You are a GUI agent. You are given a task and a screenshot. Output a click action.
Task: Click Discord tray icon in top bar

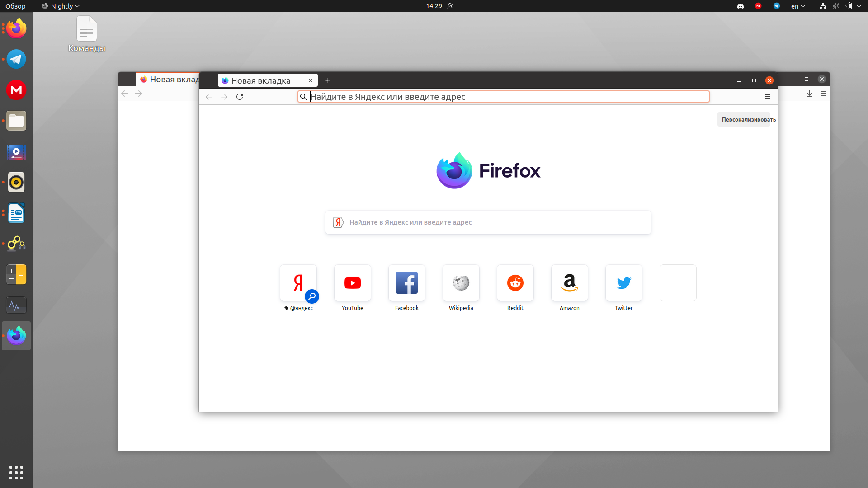[741, 6]
